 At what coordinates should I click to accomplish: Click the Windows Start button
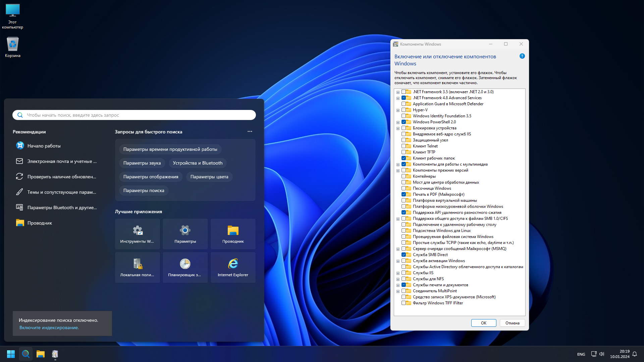[x=11, y=354]
